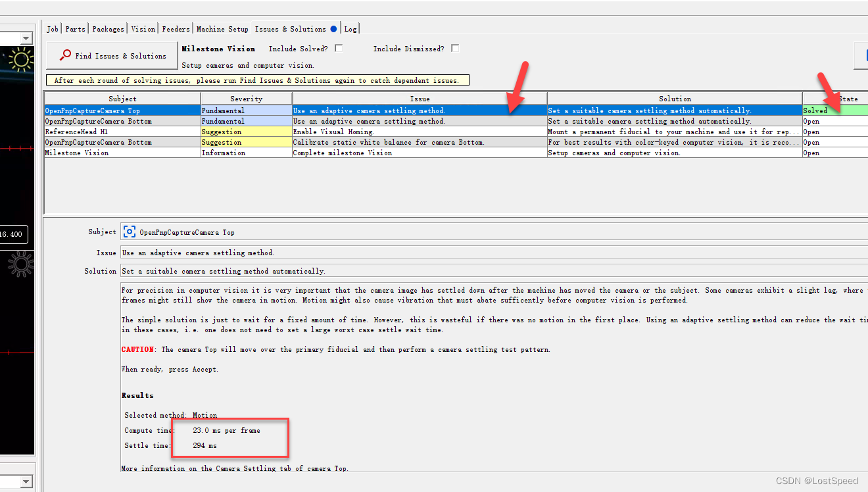Sort table by Solution column header

(675, 99)
